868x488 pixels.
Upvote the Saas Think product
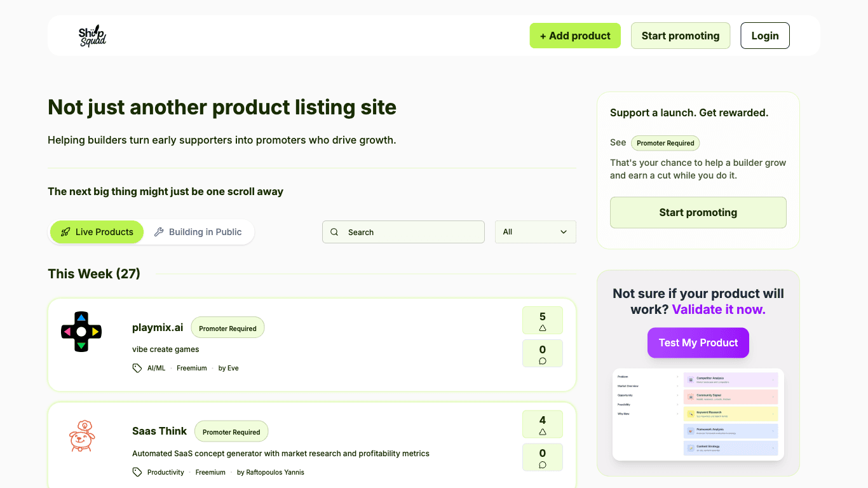click(542, 424)
